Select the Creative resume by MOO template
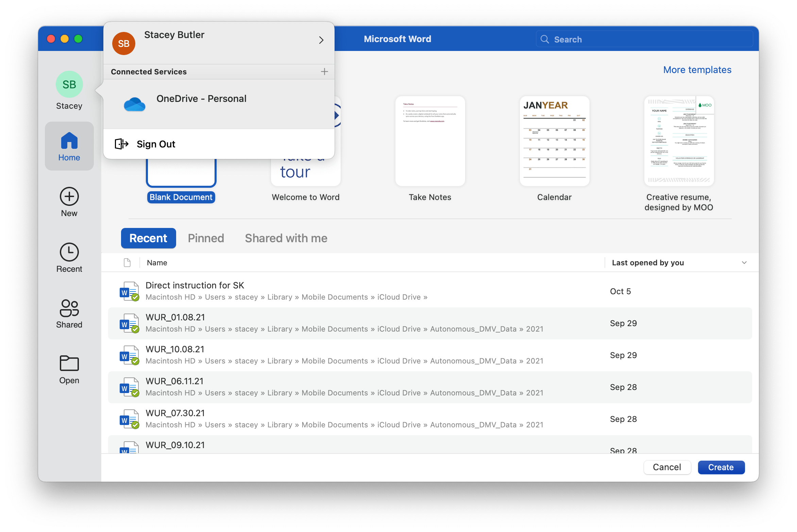This screenshot has height=532, width=797. (x=679, y=141)
